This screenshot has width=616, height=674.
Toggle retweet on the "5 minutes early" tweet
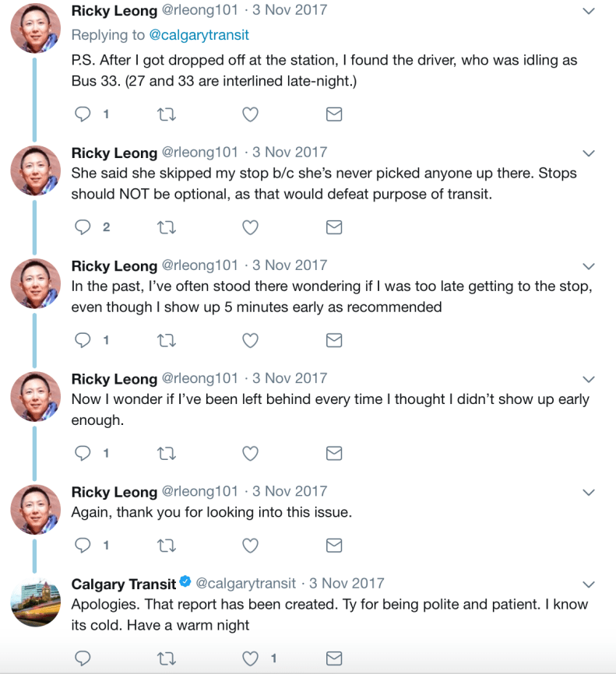coord(166,339)
